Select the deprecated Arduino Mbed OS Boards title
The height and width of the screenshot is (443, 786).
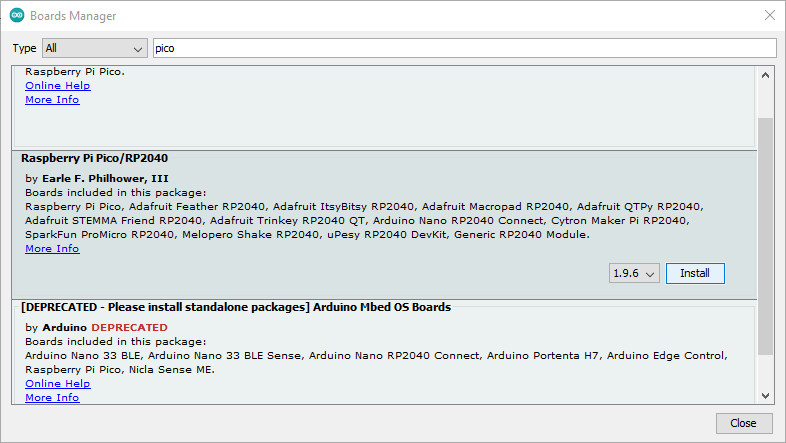coord(236,307)
